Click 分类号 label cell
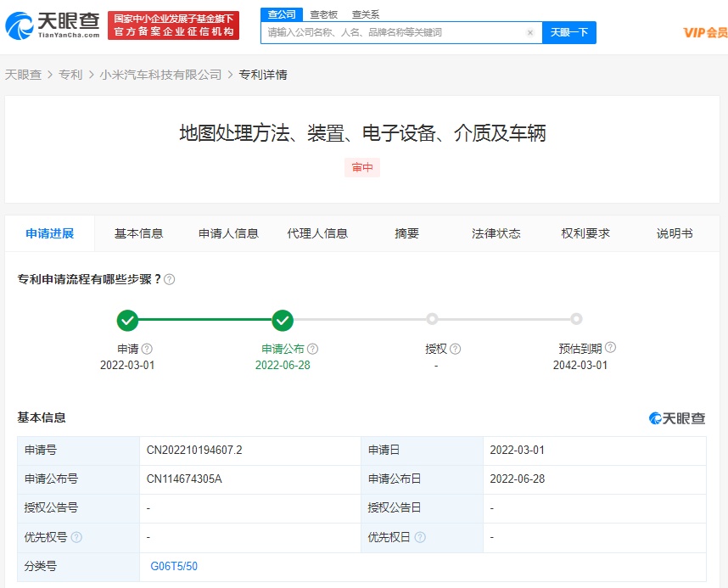Image resolution: width=728 pixels, height=588 pixels. 78,566
